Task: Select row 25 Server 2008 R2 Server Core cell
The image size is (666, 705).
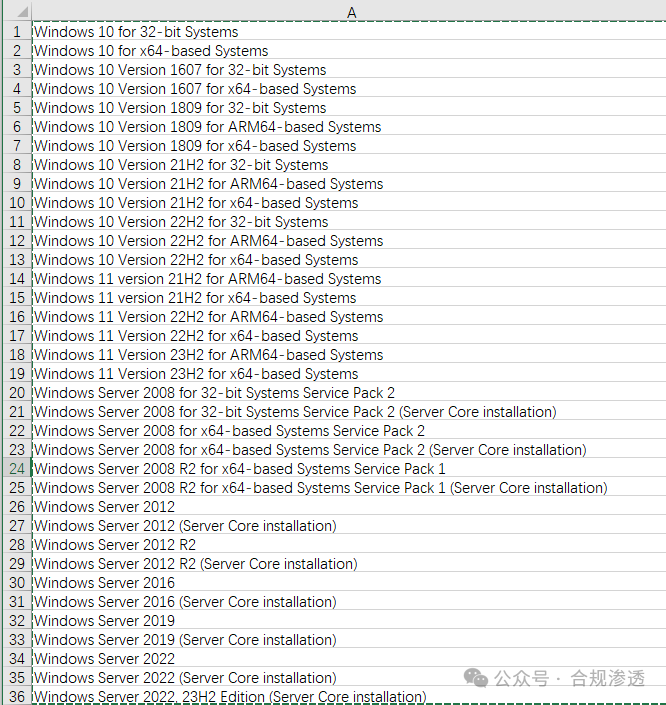Action: (349, 488)
